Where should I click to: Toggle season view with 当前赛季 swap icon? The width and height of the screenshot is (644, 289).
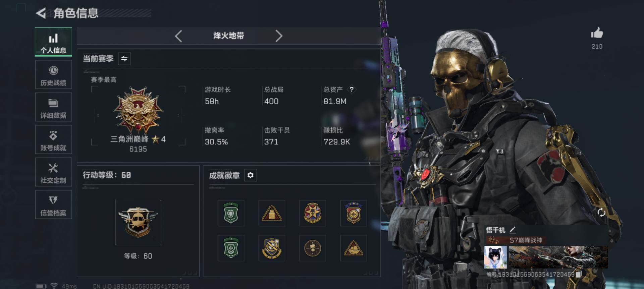click(124, 59)
